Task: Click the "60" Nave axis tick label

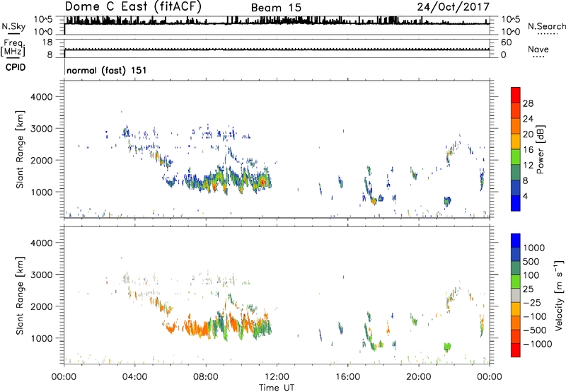Action: coord(506,42)
